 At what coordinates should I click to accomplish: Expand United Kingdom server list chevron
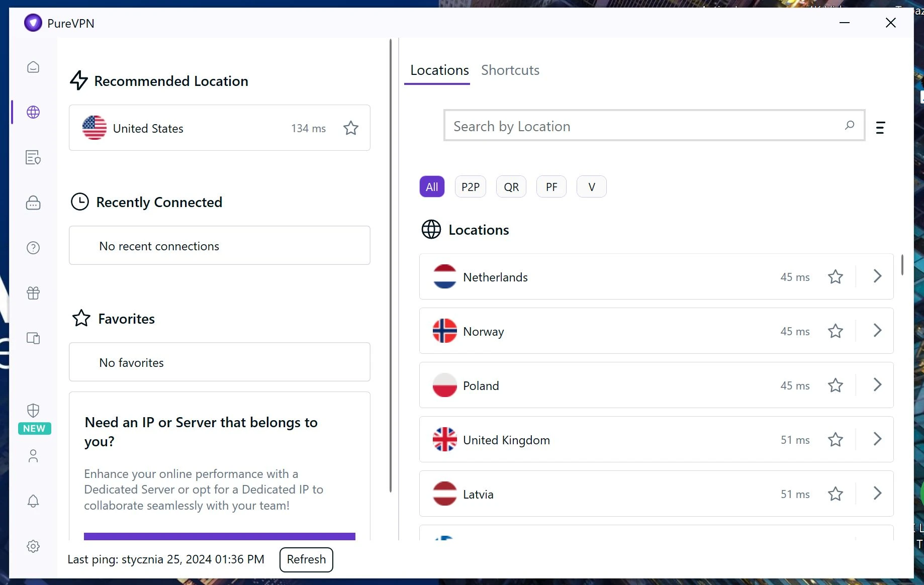coord(877,439)
